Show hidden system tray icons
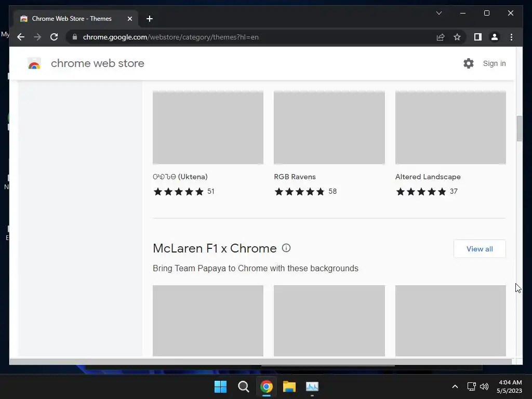The image size is (532, 399). 455,387
